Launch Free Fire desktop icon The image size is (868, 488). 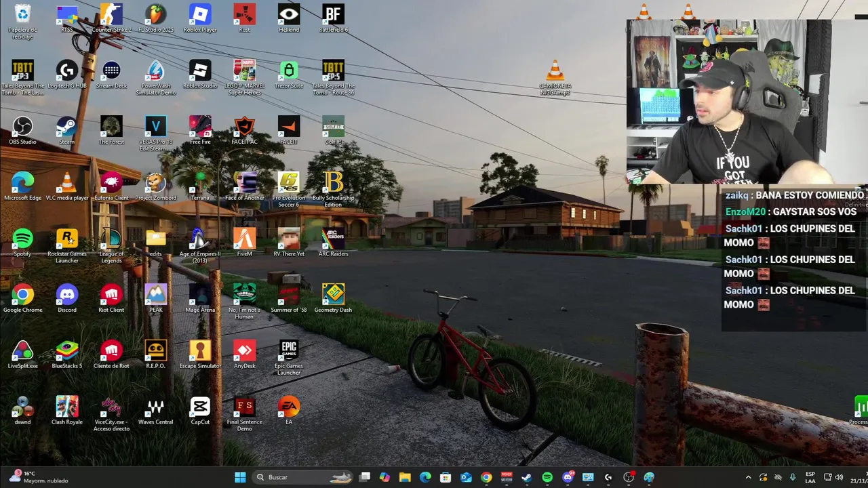200,131
